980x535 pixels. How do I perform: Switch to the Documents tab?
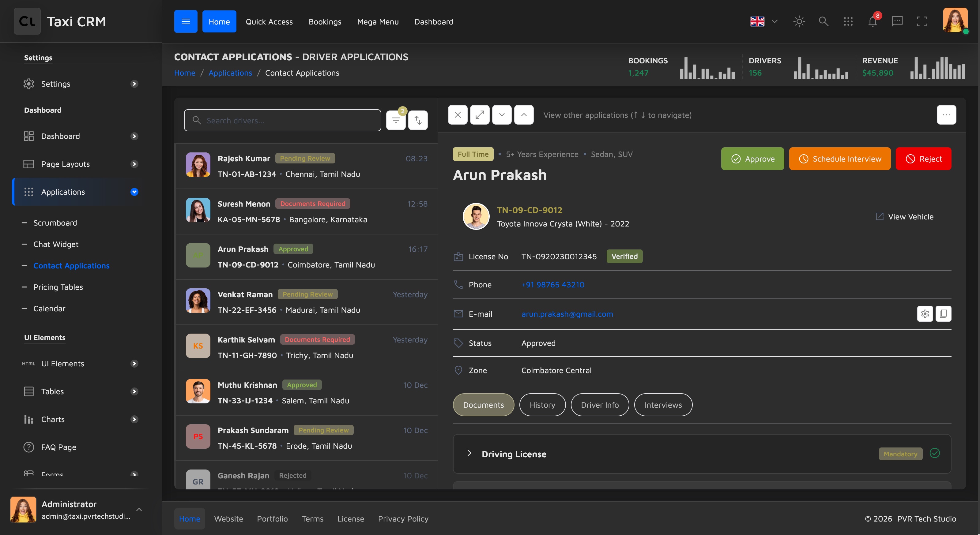[483, 405]
